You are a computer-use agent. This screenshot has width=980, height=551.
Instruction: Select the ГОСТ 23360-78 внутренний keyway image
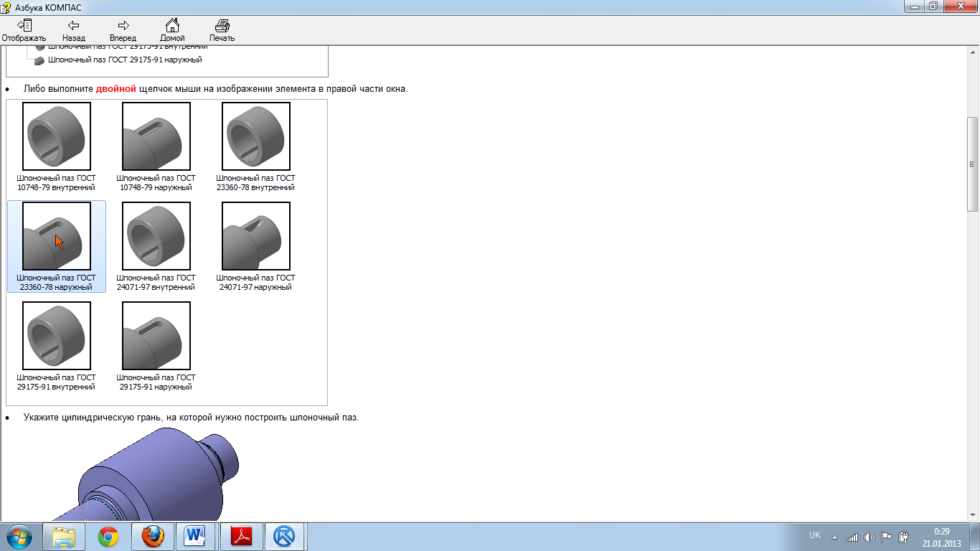click(x=256, y=136)
